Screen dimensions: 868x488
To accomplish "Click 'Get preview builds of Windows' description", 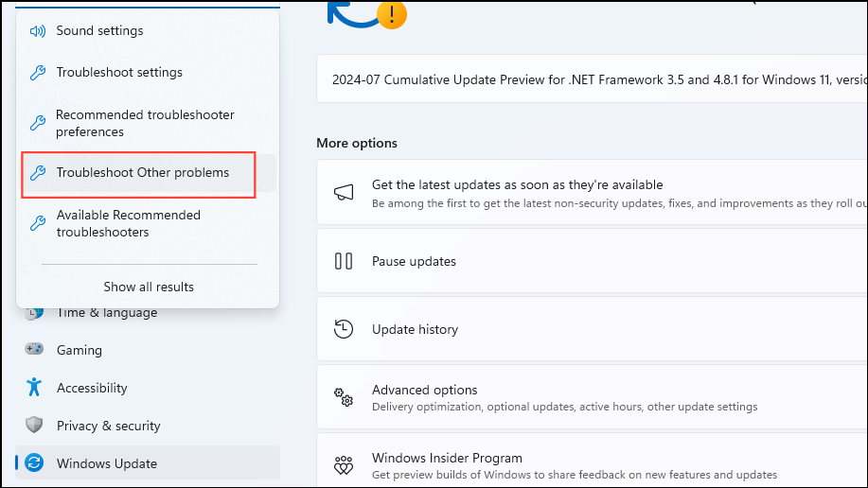I will 575,475.
